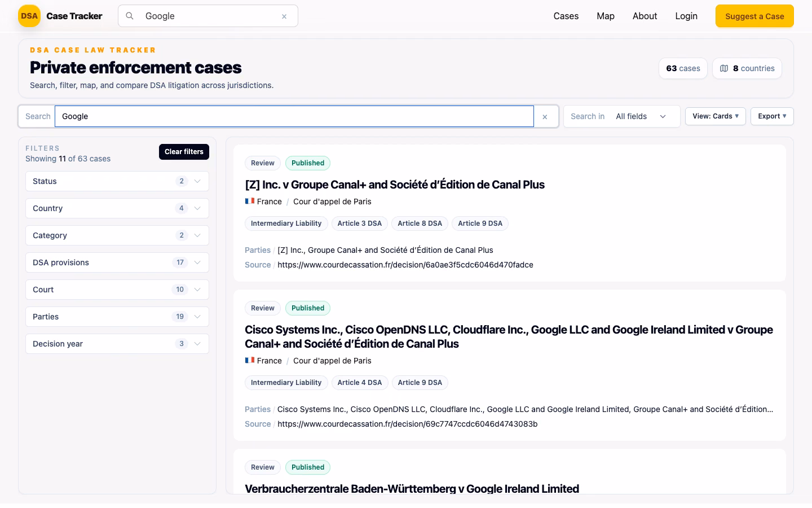Click the Published badge on the Cisco case
This screenshot has height=508, width=812.
click(308, 308)
